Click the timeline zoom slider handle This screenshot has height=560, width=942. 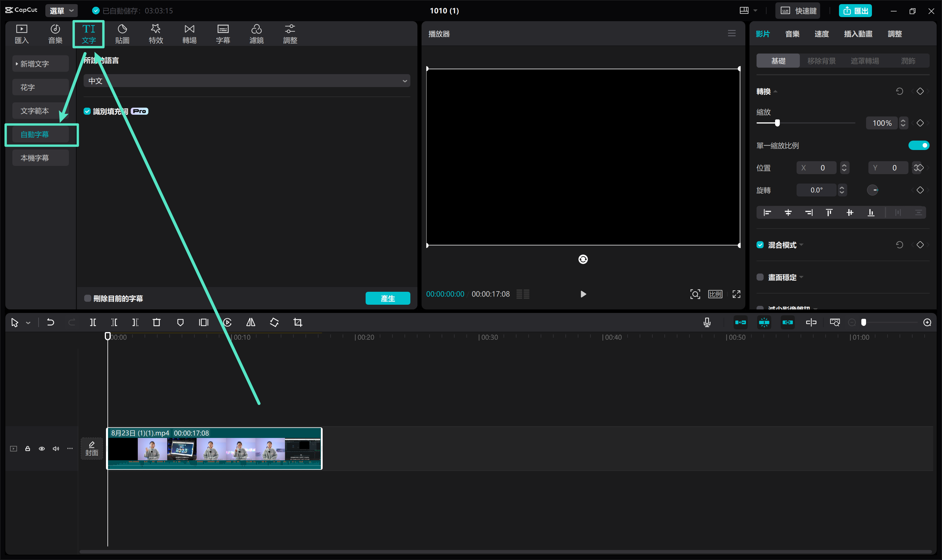(x=863, y=322)
